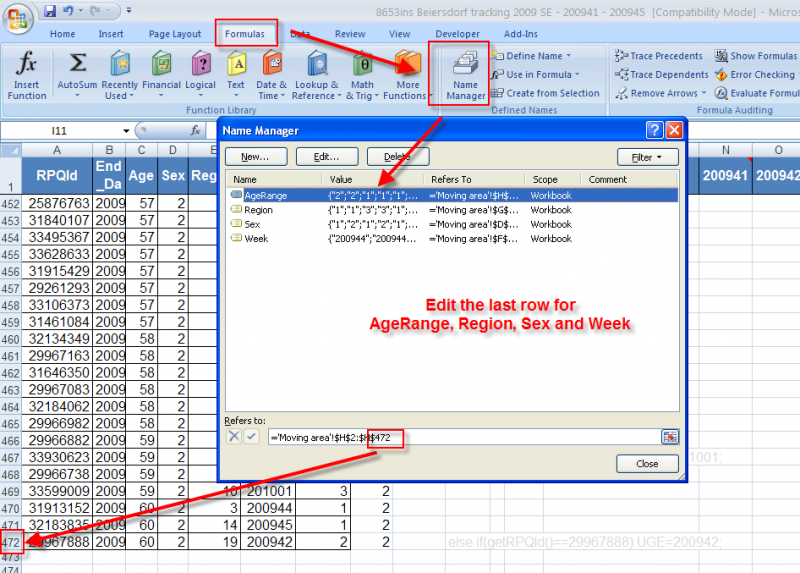Open the Financial functions library

[161, 66]
